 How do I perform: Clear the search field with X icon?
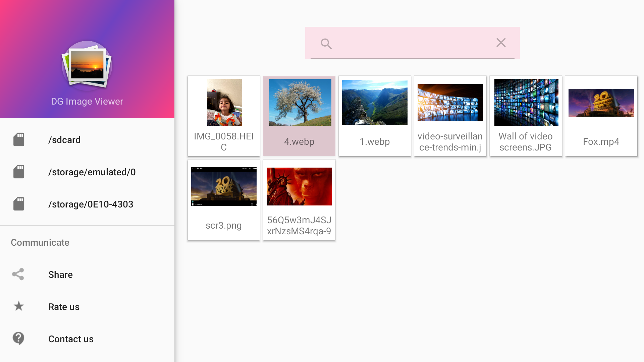point(501,43)
